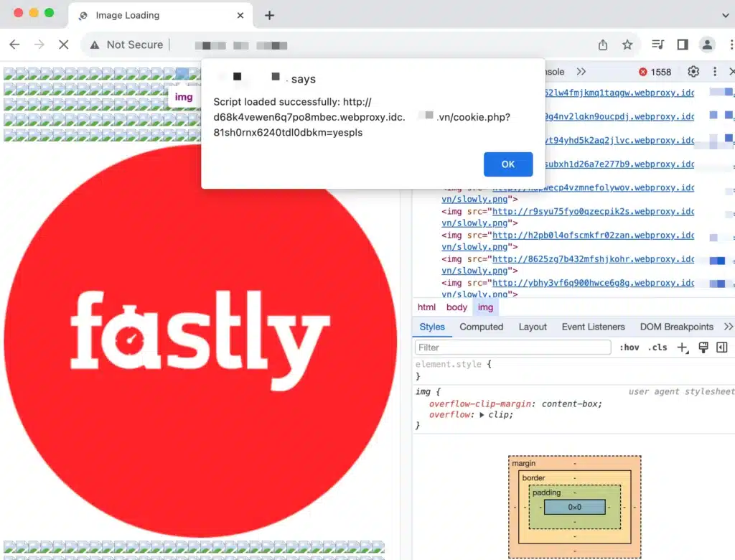Click the styles Filter input field
This screenshot has height=560, width=735.
click(x=512, y=347)
